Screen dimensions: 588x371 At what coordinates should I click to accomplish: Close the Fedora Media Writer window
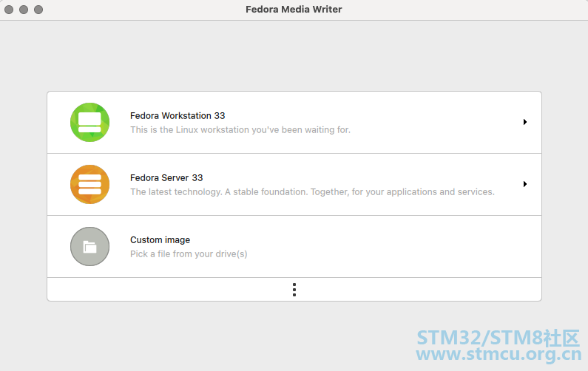(9, 10)
